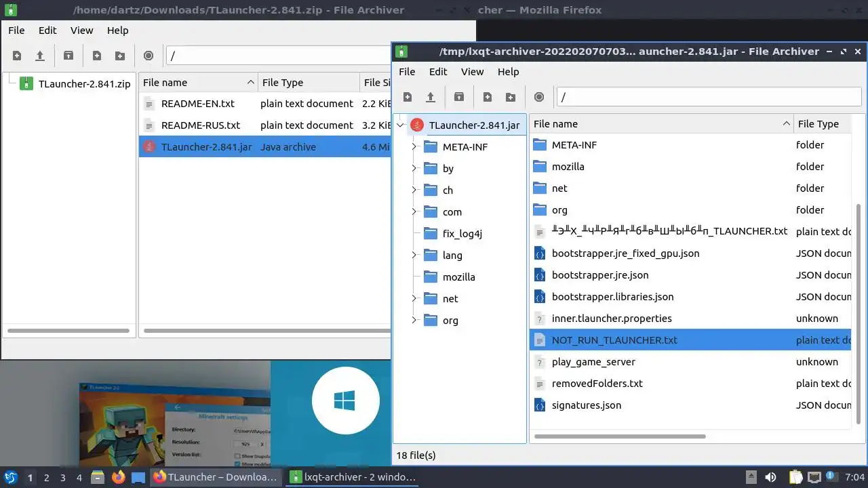Collapse the TLauncher-2.841.jar root tree node

(x=400, y=125)
